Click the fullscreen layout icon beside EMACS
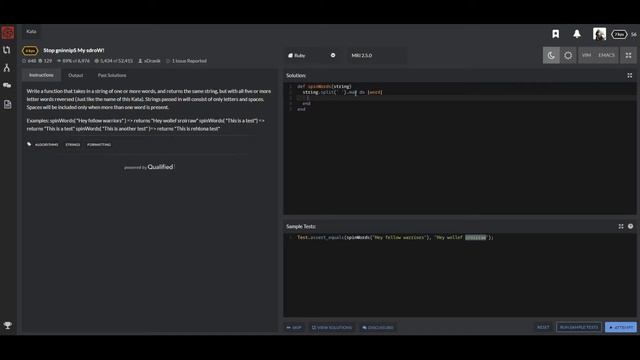The height and width of the screenshot is (360, 640). tap(629, 56)
